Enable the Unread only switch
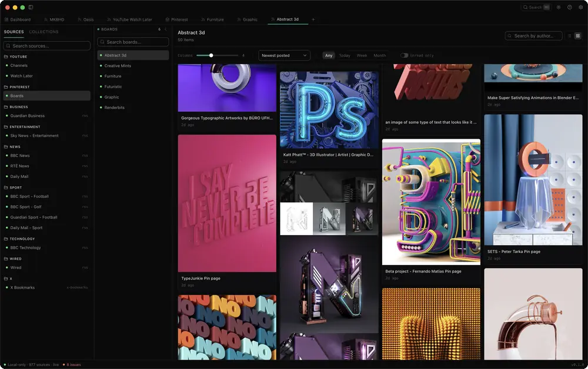 point(404,55)
